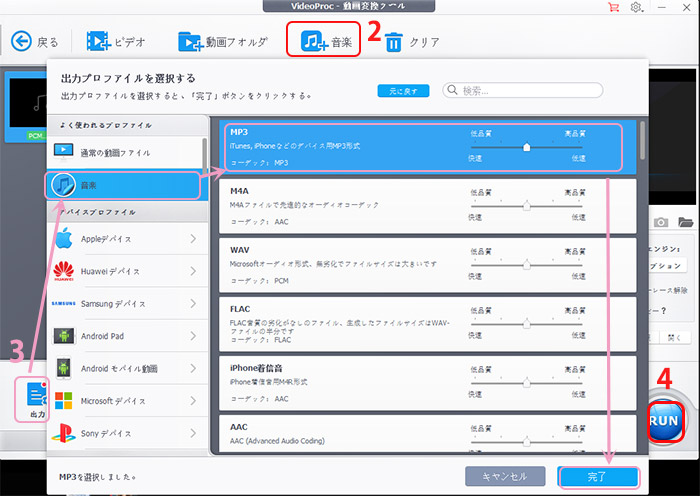Expand the Sony デバイス chevron

(193, 433)
